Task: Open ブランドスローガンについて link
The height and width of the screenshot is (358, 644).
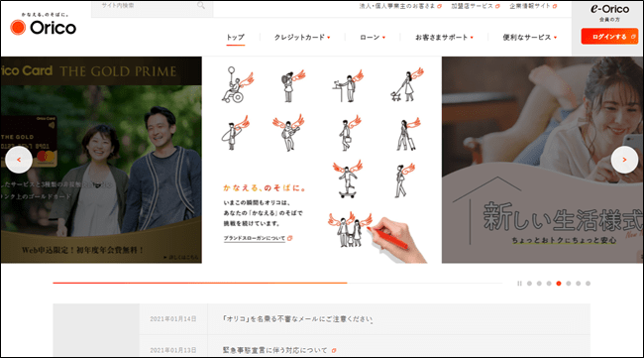Action: [258, 238]
